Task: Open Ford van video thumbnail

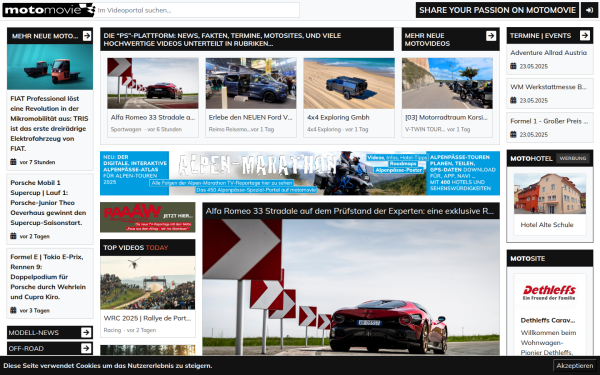Action: pyautogui.click(x=251, y=83)
